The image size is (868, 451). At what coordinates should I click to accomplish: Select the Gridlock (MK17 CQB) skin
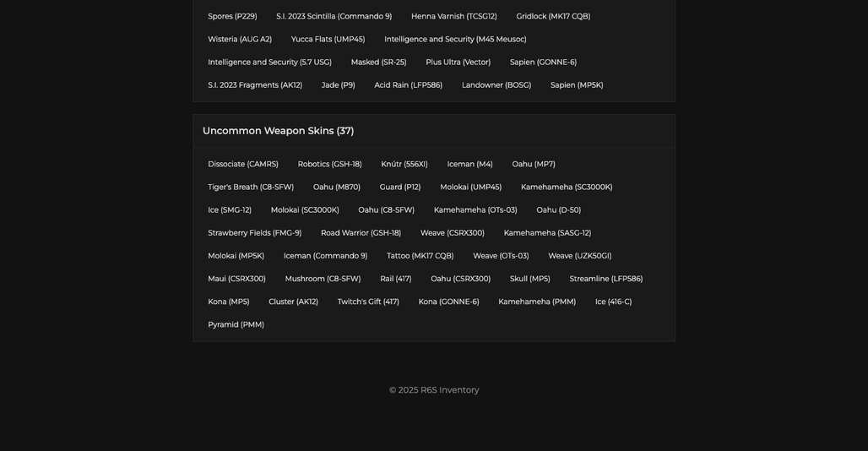[x=553, y=17]
